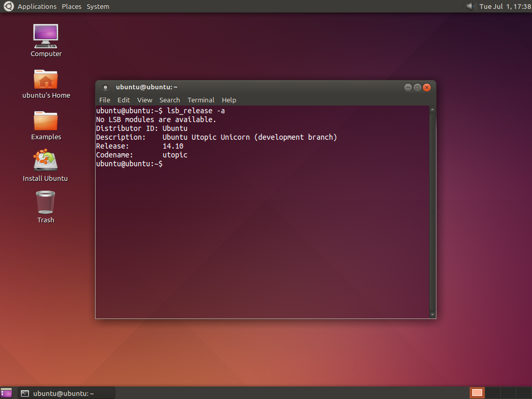Open the Terminal menu

click(x=201, y=100)
